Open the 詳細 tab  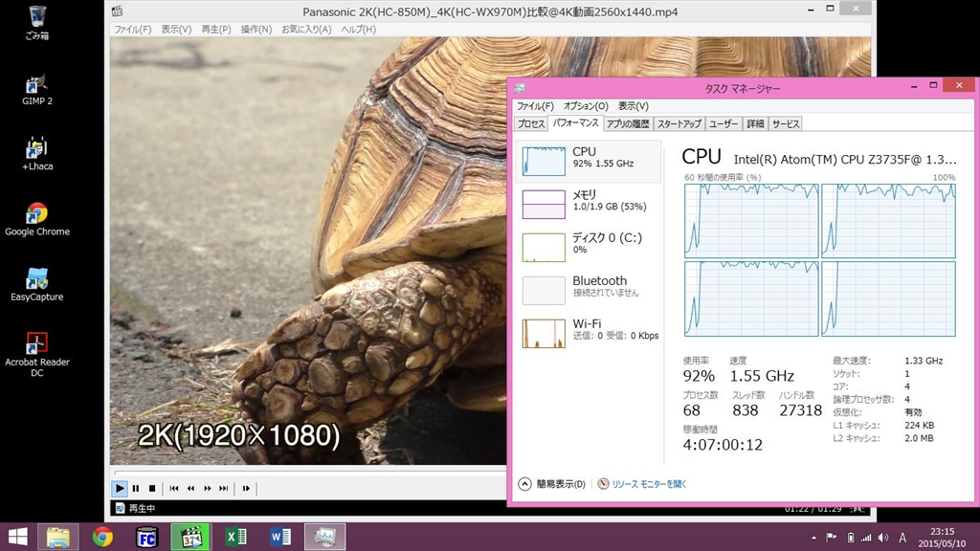[755, 124]
